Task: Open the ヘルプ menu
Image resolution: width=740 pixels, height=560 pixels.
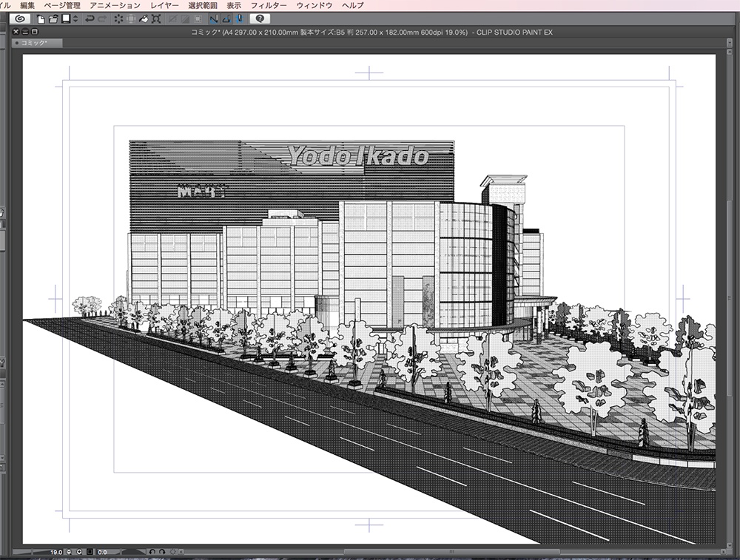Action: point(352,5)
